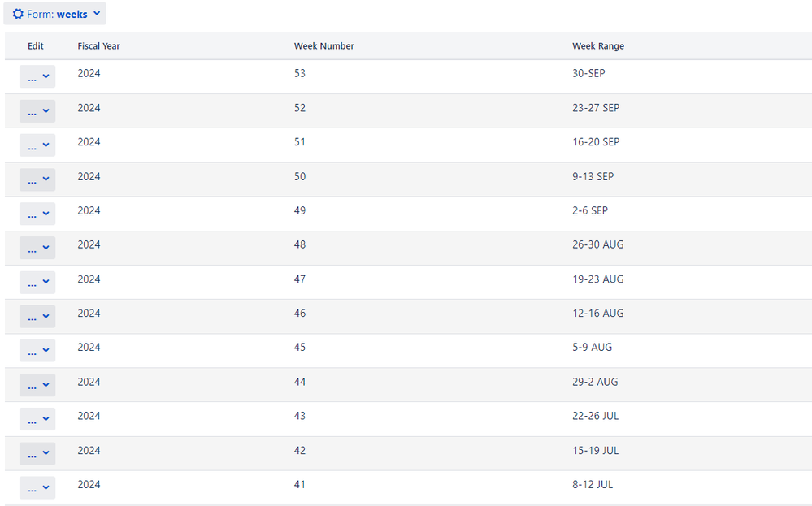Select the Week Range column header

coord(598,46)
